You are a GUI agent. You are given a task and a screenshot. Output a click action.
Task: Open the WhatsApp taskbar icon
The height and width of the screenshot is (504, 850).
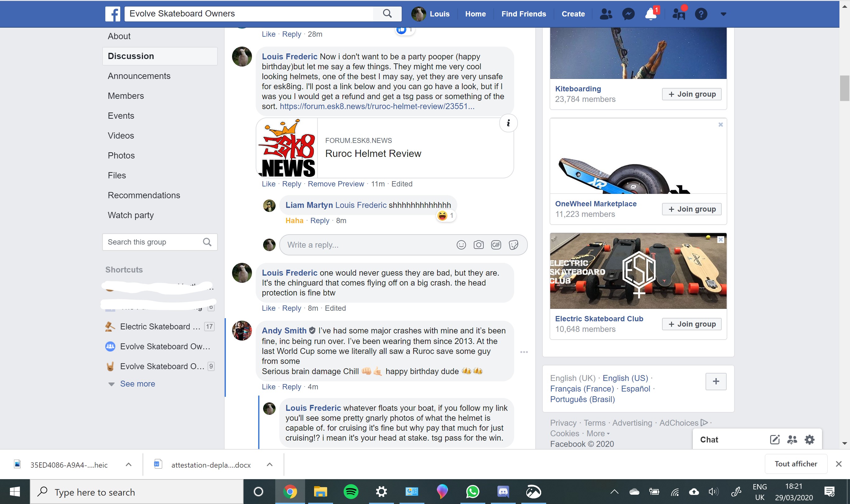[x=473, y=492]
